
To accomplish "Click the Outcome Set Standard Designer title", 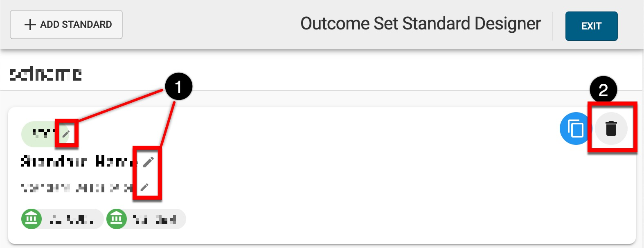I will click(x=421, y=24).
